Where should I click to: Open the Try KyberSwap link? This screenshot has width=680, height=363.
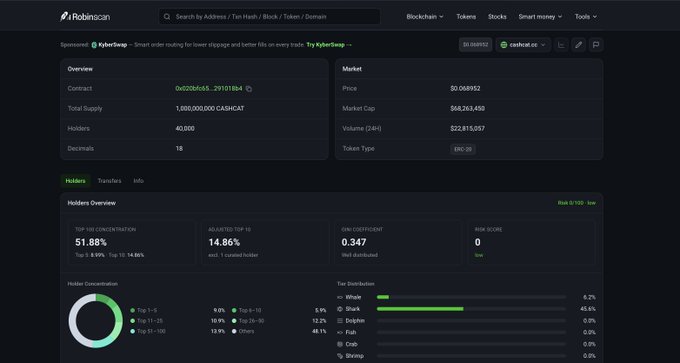pyautogui.click(x=329, y=45)
